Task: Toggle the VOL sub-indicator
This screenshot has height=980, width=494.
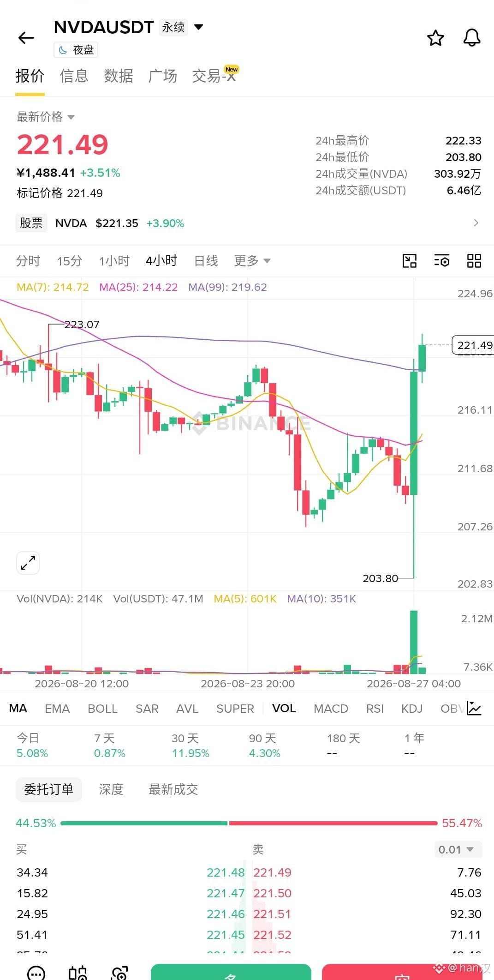Action: pyautogui.click(x=284, y=708)
